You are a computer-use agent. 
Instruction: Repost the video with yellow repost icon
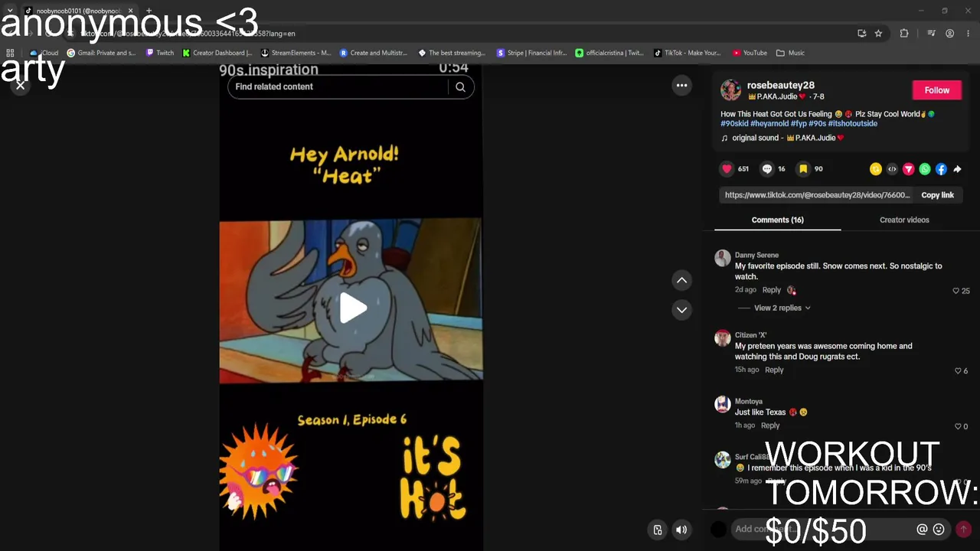(876, 169)
